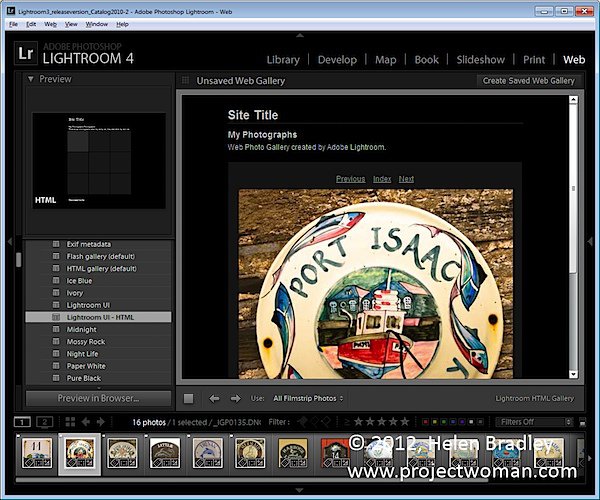
Task: Collapse the Preview panel triangle
Action: pyautogui.click(x=31, y=79)
